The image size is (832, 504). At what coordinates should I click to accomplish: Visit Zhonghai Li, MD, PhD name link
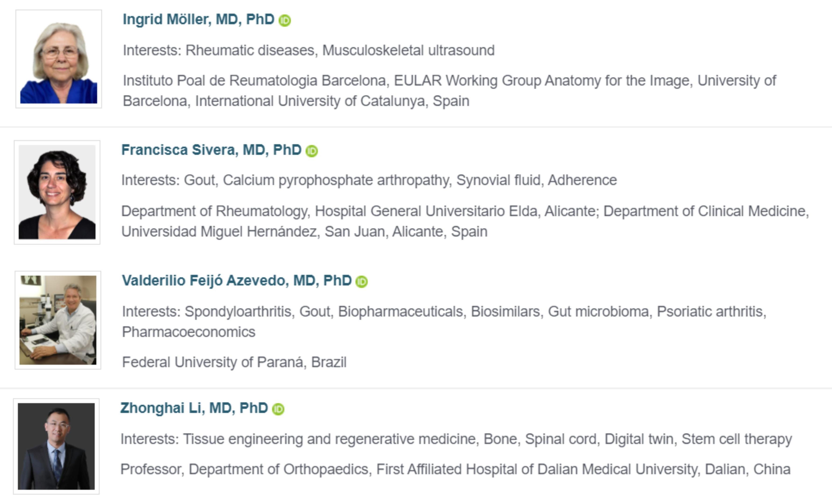point(194,408)
